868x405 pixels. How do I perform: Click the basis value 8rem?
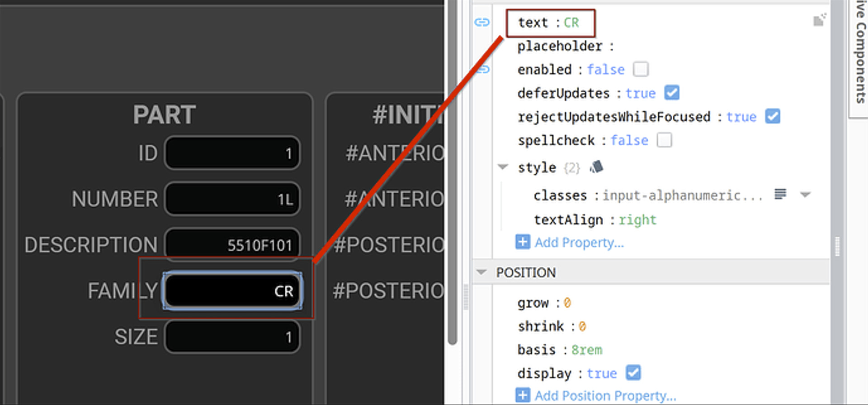coord(587,350)
